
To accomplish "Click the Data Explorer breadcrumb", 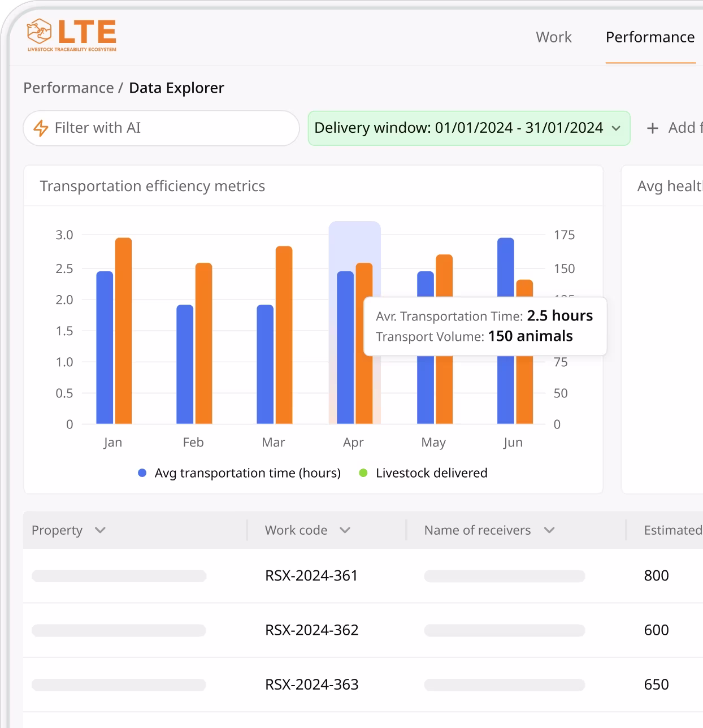I will 176,88.
